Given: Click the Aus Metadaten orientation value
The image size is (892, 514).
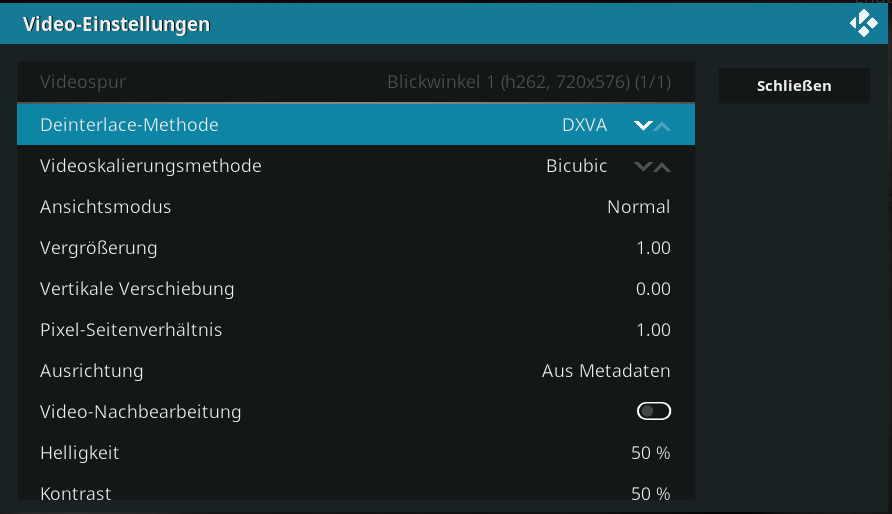Looking at the screenshot, I should point(606,371).
